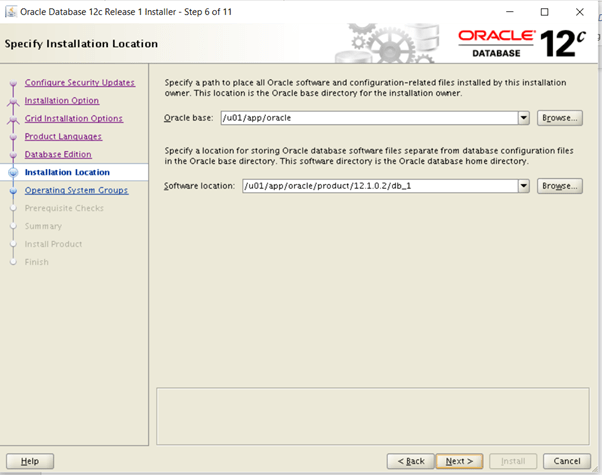Jump to the Product Languages step
602x475 pixels.
63,136
